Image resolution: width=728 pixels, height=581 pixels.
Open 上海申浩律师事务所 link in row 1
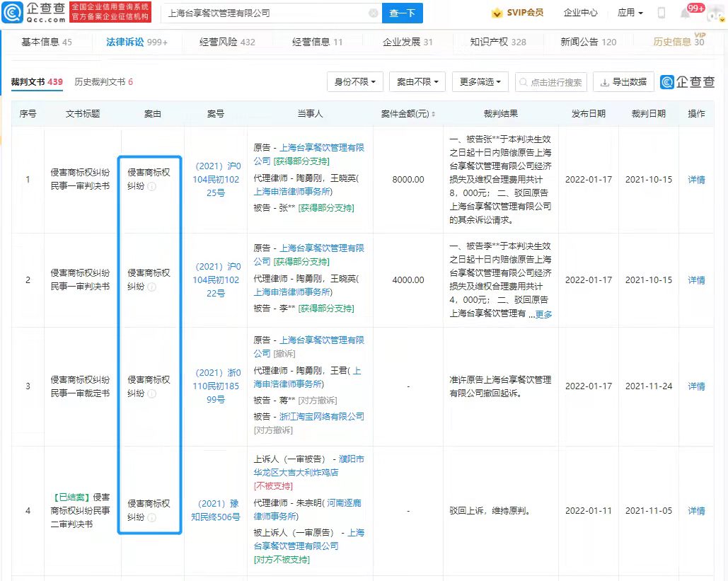(x=292, y=192)
